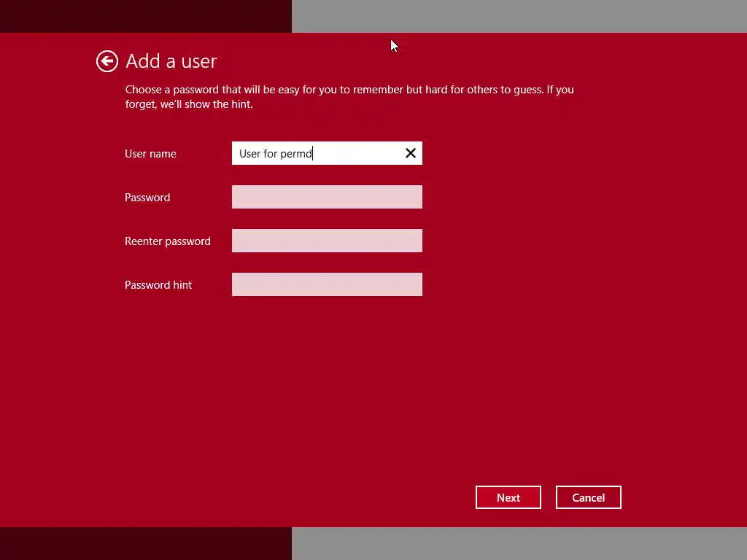This screenshot has height=560, width=747.
Task: Clear the User name field with the X
Action: (x=410, y=153)
